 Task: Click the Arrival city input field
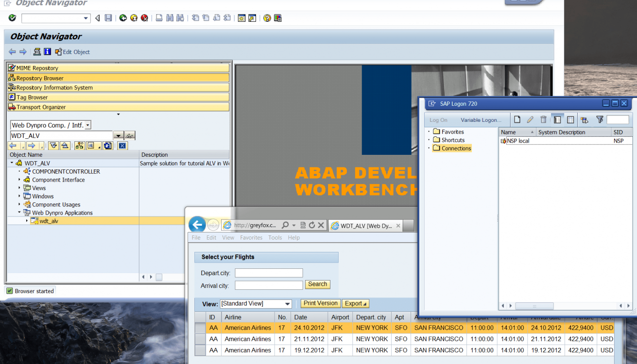(269, 285)
